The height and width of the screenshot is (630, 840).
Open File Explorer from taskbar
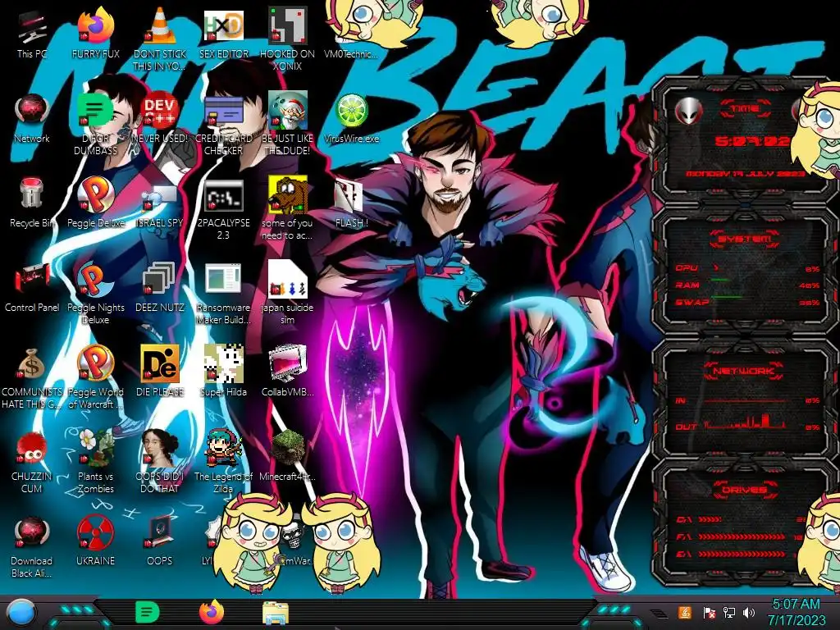(276, 613)
